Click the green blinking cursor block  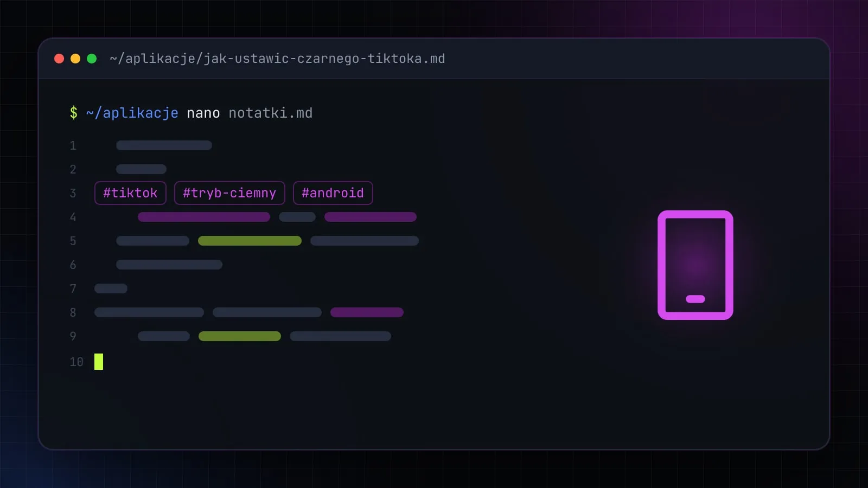tap(99, 362)
